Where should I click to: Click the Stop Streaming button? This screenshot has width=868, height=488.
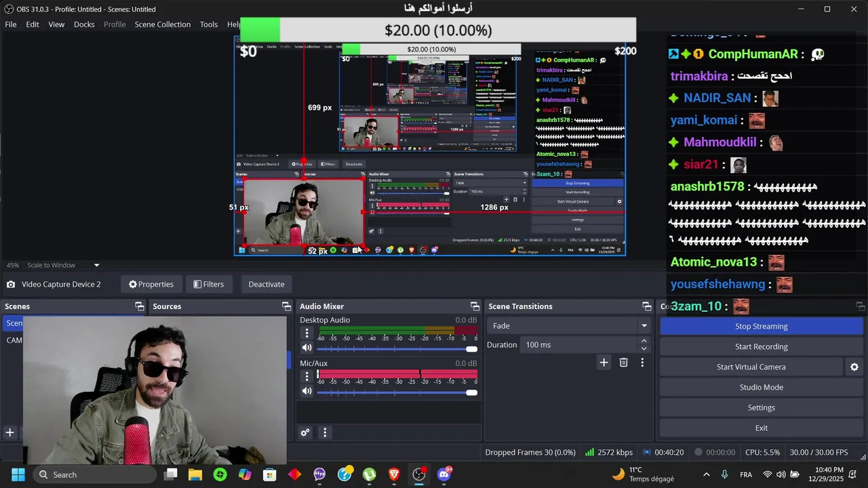[x=761, y=326]
